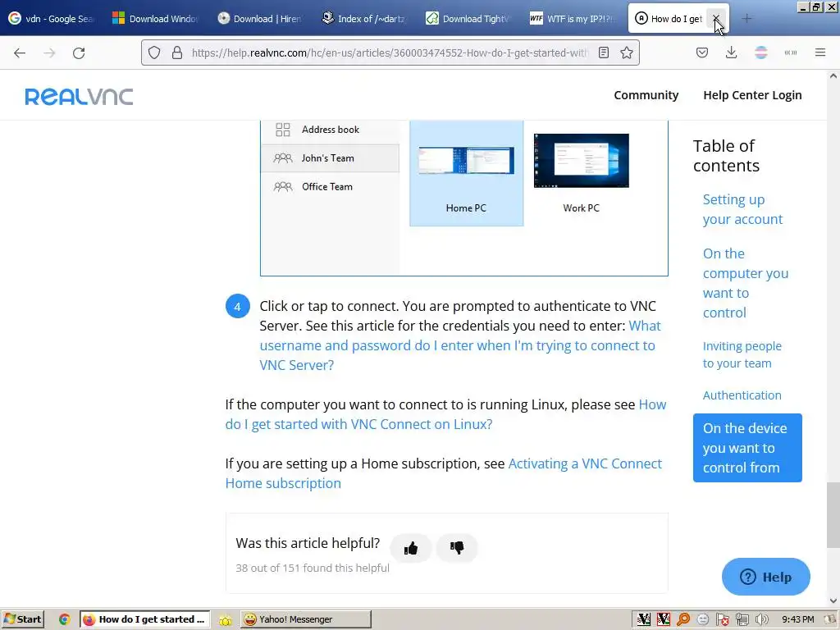Switch to the Download Hiren tab

(x=260, y=19)
